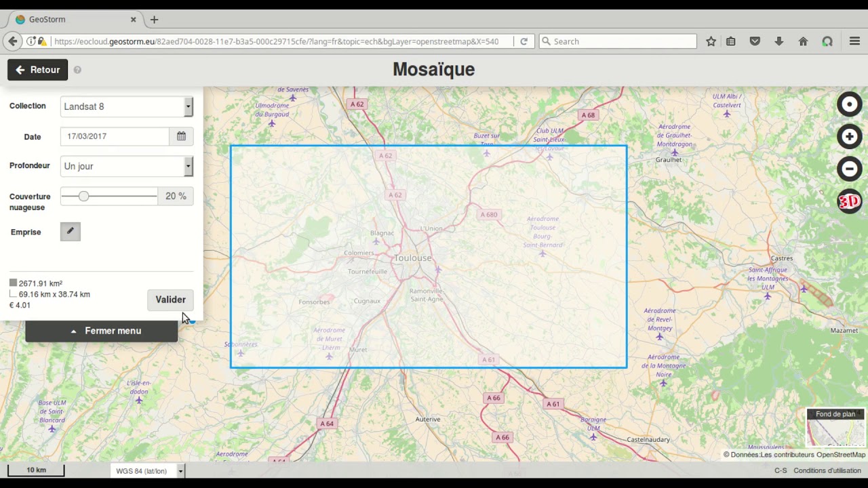Click the URL address bar
Screen dimensions: 868x488
pyautogui.click(x=276, y=41)
